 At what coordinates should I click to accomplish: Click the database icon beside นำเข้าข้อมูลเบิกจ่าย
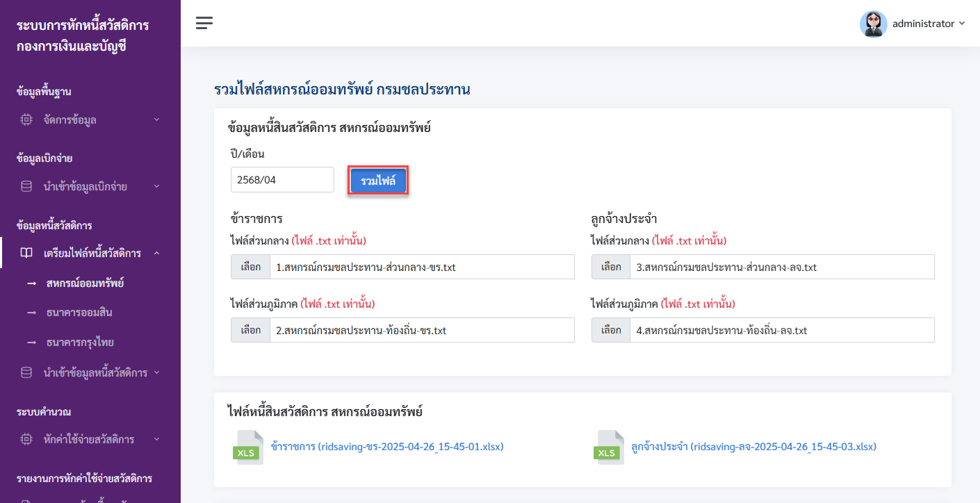pyautogui.click(x=26, y=186)
